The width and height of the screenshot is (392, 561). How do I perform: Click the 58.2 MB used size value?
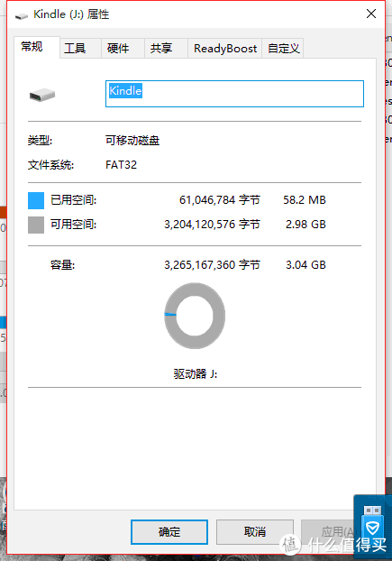(305, 200)
